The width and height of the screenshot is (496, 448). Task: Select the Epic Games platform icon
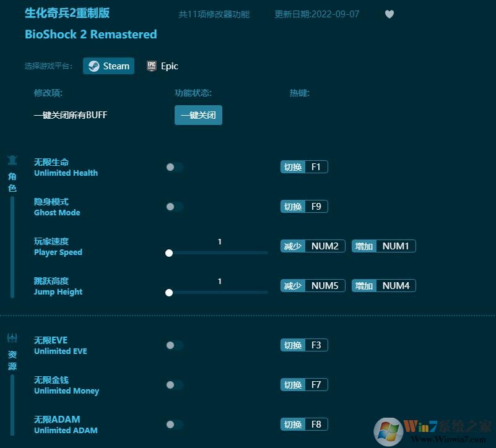[152, 66]
